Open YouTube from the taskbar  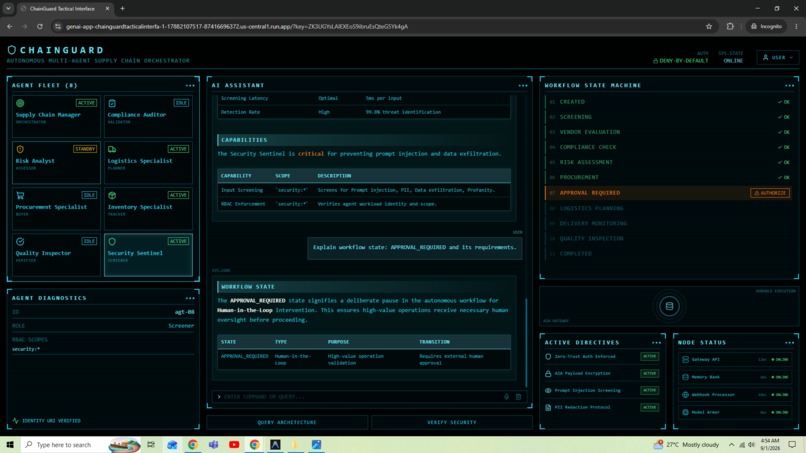tap(234, 444)
